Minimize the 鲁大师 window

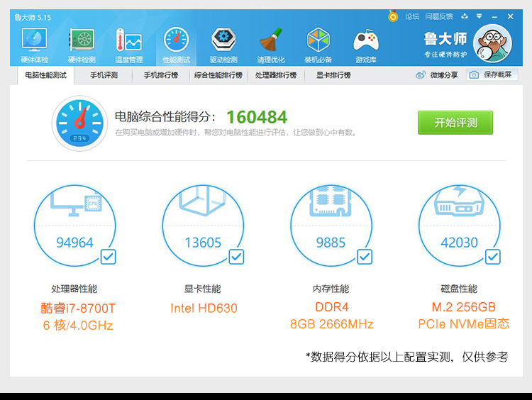[494, 16]
